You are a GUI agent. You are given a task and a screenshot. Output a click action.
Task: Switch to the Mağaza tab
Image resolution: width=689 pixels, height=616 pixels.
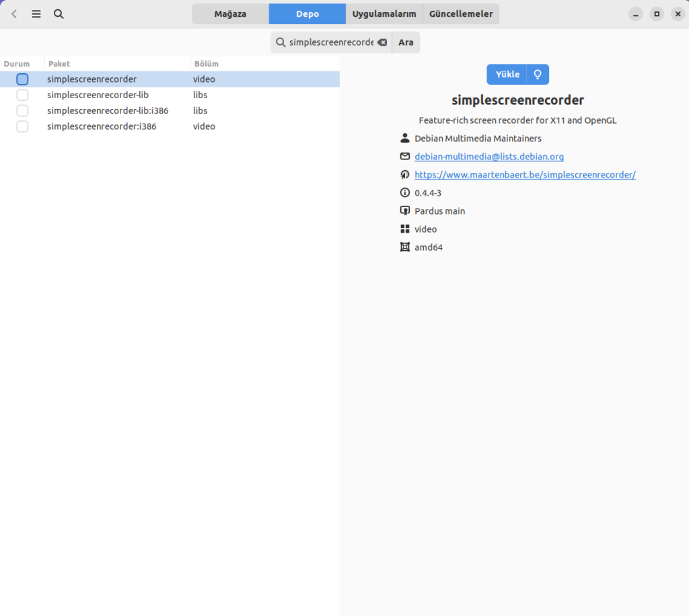(x=230, y=14)
